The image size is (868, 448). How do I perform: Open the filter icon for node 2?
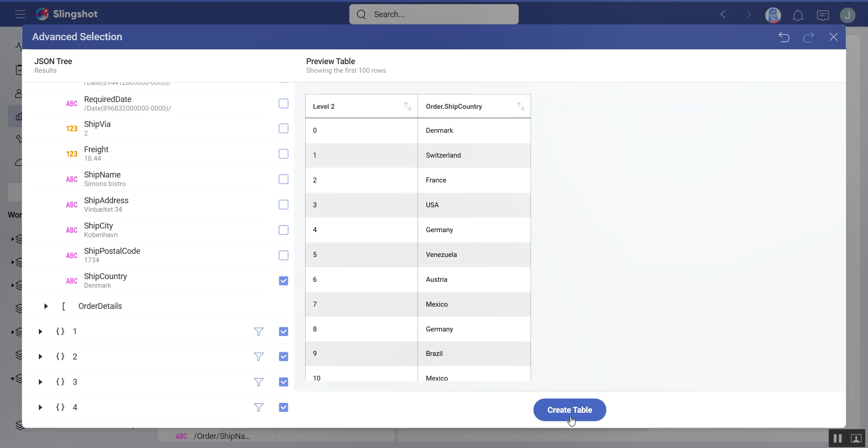point(259,357)
